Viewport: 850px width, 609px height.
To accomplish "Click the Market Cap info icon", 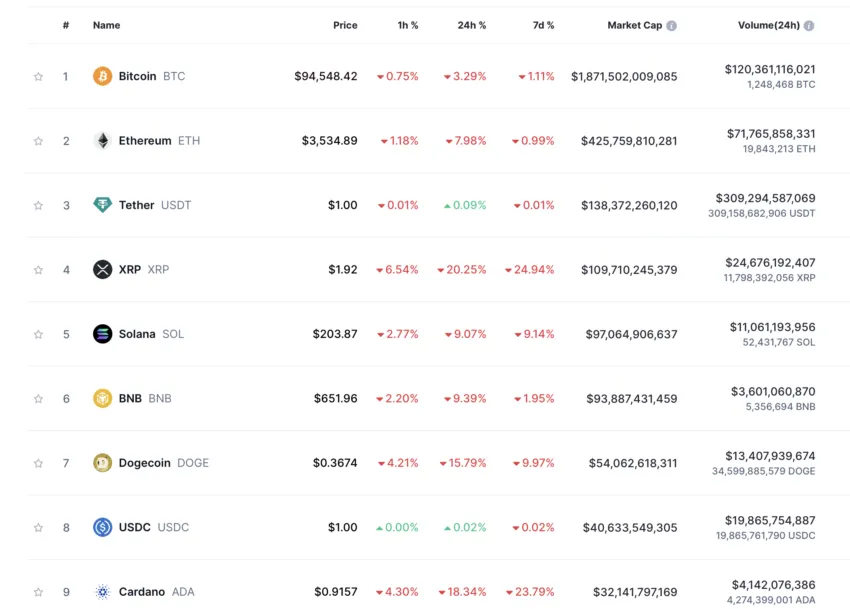I will pyautogui.click(x=671, y=26).
